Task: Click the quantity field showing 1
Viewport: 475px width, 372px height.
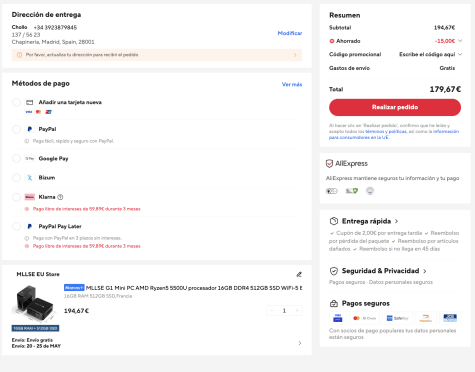Action: 284,311
